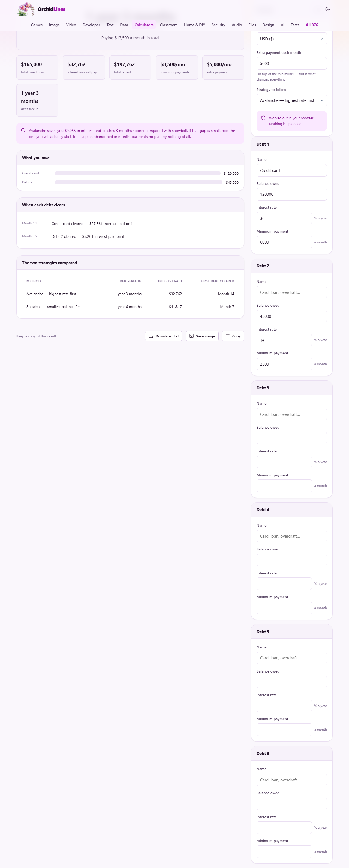Viewport: 349px width, 868px height.
Task: Open the Classroom menu item
Action: coord(169,25)
